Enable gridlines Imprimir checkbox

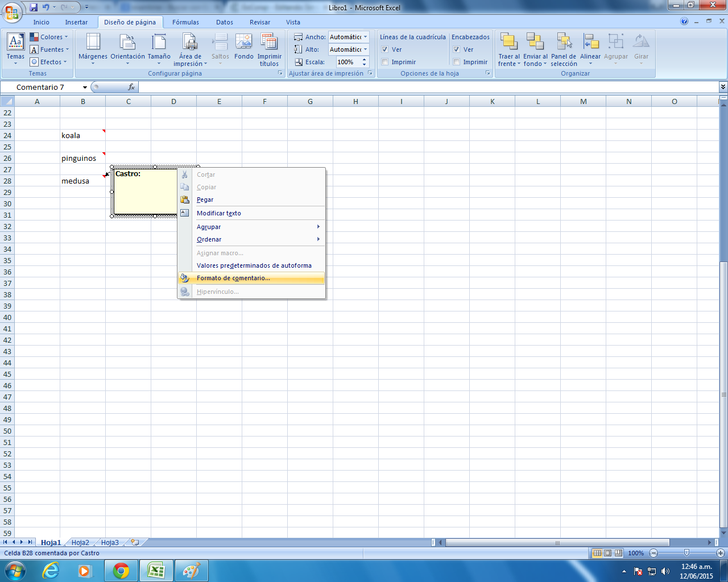[x=385, y=62]
